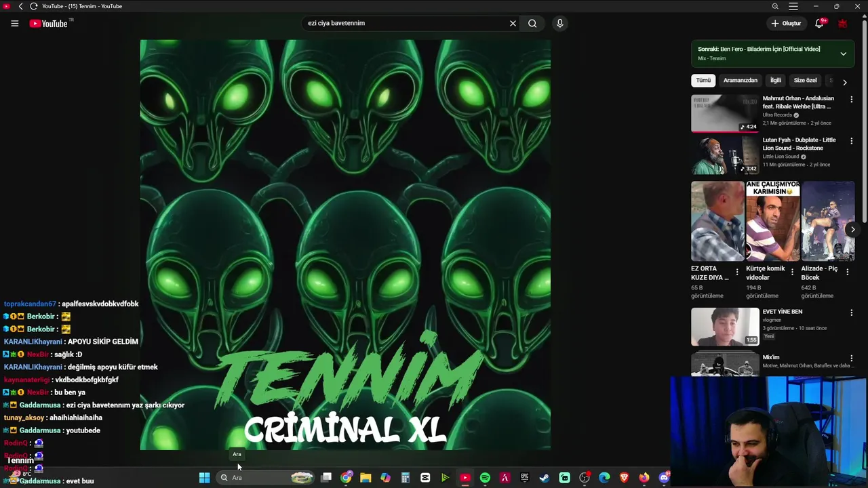Clear the search box with X
This screenshot has height=488, width=868.
(513, 23)
